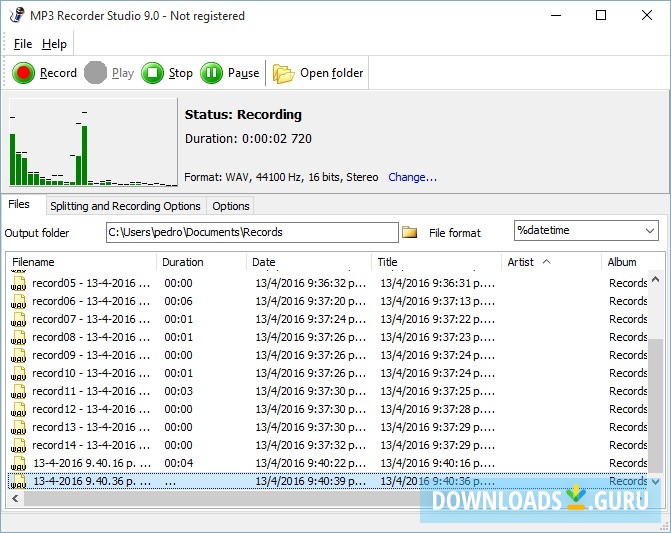Click WAV icon of 13-4-2016 9.40.36 file
This screenshot has height=533, width=671.
[18, 481]
